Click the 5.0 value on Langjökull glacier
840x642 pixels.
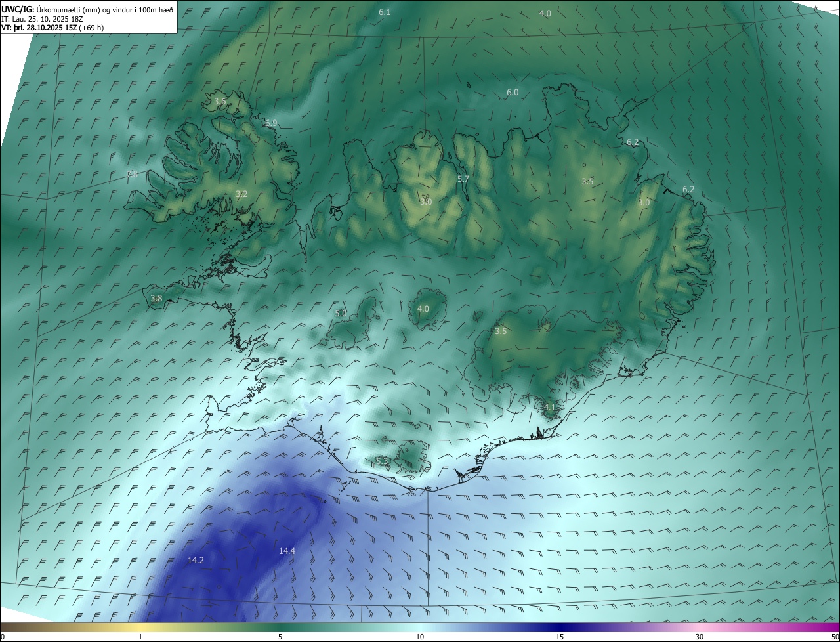click(341, 313)
